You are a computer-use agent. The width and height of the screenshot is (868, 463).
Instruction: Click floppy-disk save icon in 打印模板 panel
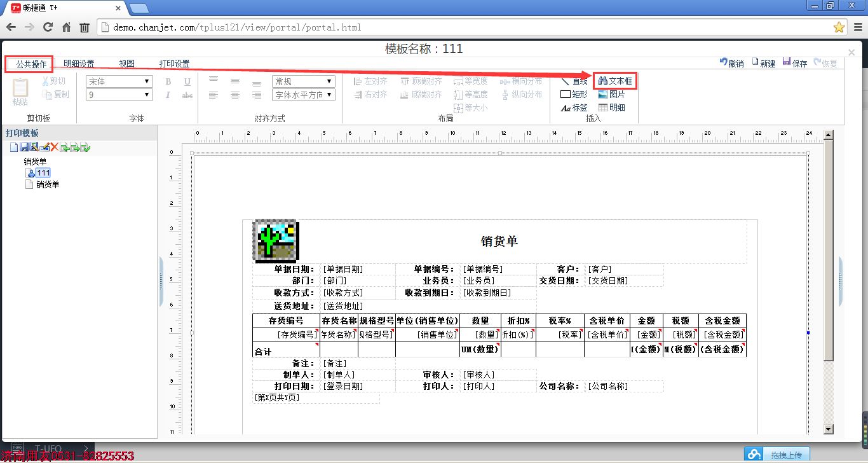click(24, 148)
